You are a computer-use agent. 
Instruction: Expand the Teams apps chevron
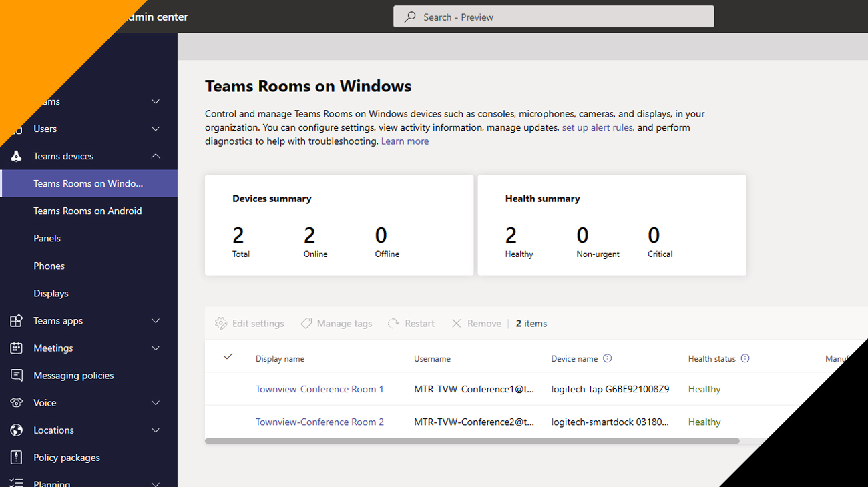click(x=156, y=321)
